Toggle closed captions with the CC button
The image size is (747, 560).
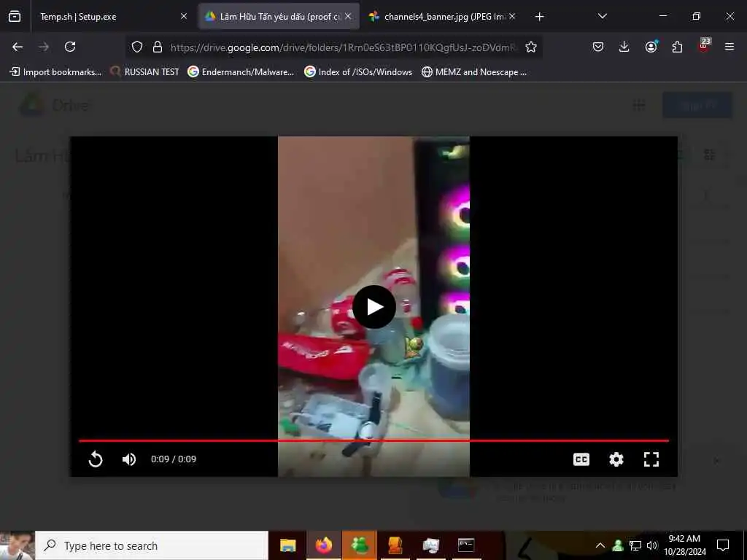pyautogui.click(x=581, y=459)
